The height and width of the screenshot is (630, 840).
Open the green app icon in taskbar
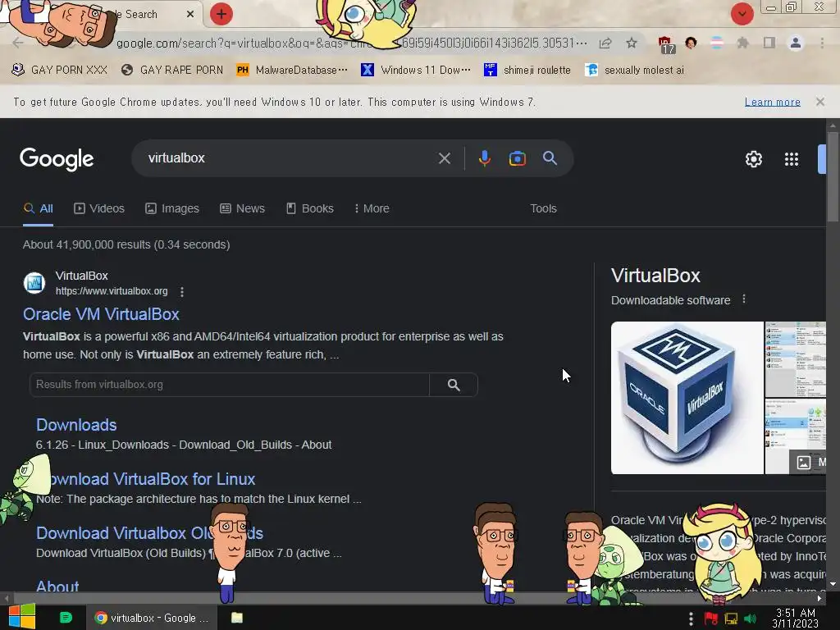point(66,618)
